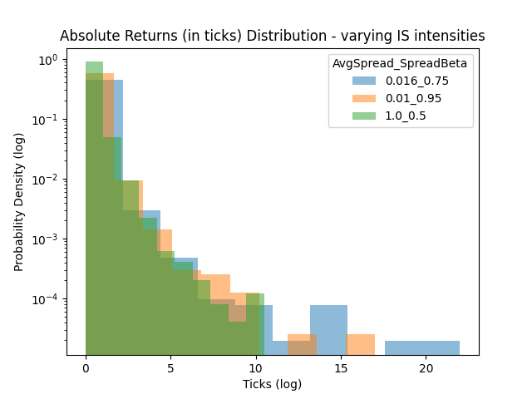Click the tall blue bar near 15 ticks
This screenshot has height=399, width=532.
328,330
